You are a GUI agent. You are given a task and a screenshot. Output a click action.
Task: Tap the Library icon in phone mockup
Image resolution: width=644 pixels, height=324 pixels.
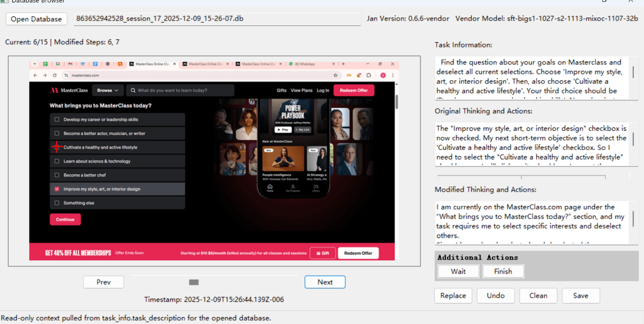316,188
